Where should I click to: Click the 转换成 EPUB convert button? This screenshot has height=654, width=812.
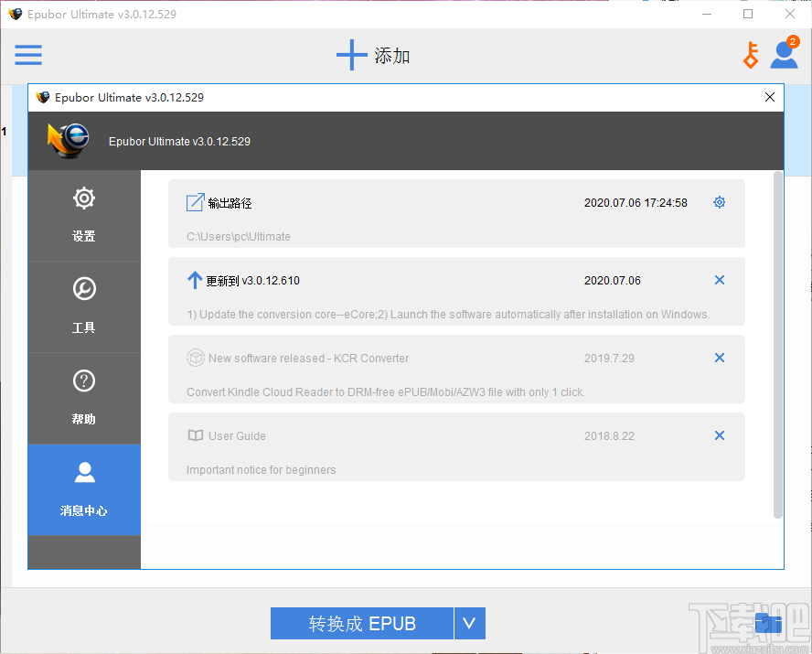[362, 623]
